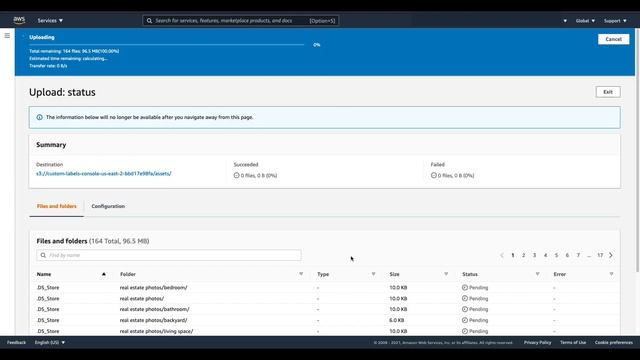Click folder cell real estate photos/living space/
Screen dimensions: 640x360
156,331
